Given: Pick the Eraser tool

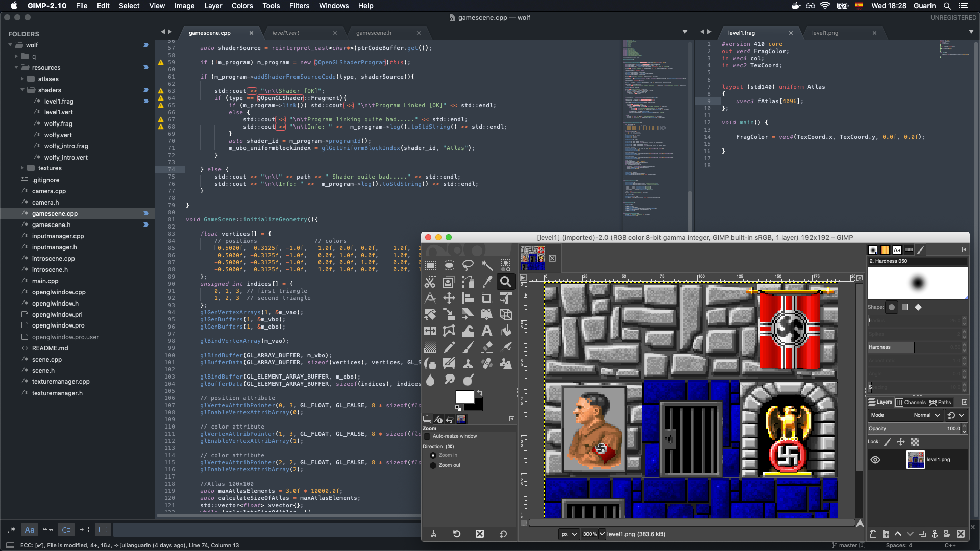Looking at the screenshot, I should [x=487, y=347].
